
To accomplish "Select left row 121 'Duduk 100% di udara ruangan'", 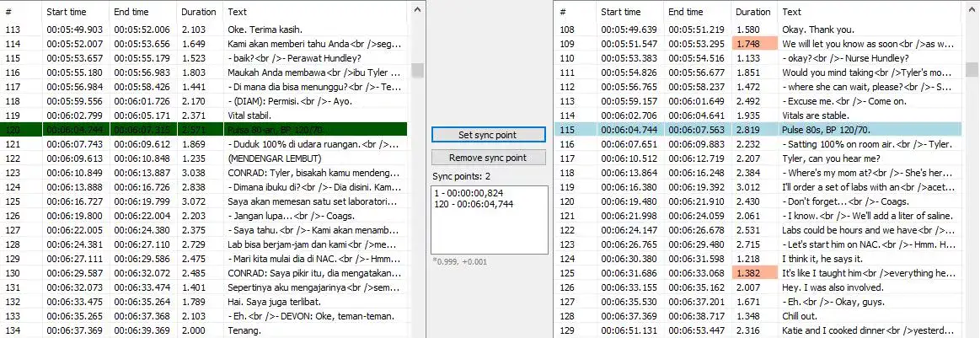I will point(205,144).
